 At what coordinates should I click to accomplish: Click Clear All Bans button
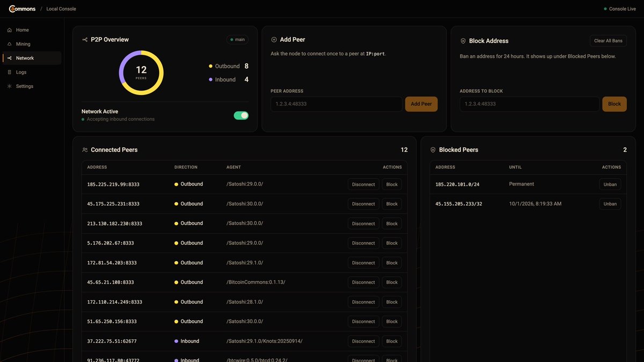pos(608,41)
